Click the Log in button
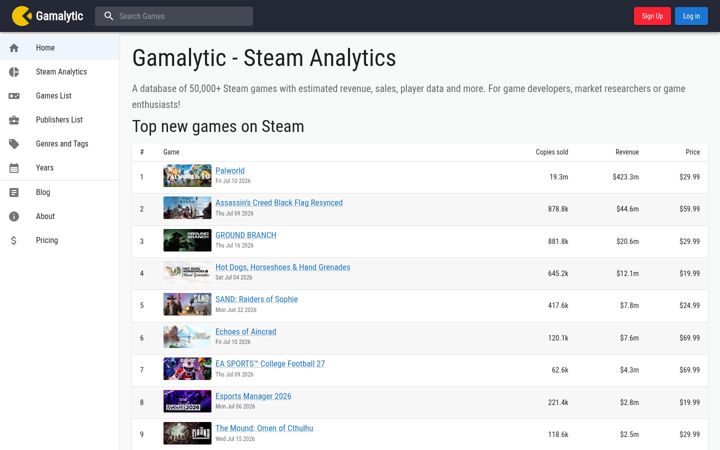Image resolution: width=720 pixels, height=450 pixels. point(691,16)
